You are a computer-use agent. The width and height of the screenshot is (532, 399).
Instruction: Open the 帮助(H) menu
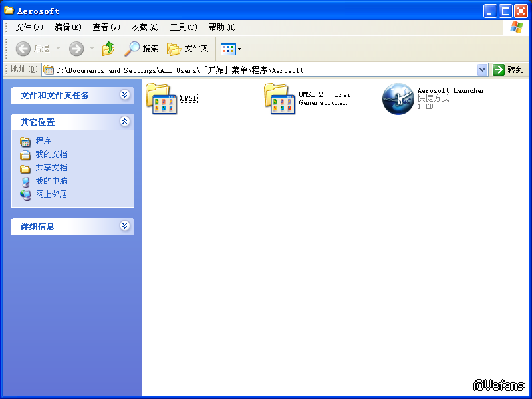coord(222,27)
